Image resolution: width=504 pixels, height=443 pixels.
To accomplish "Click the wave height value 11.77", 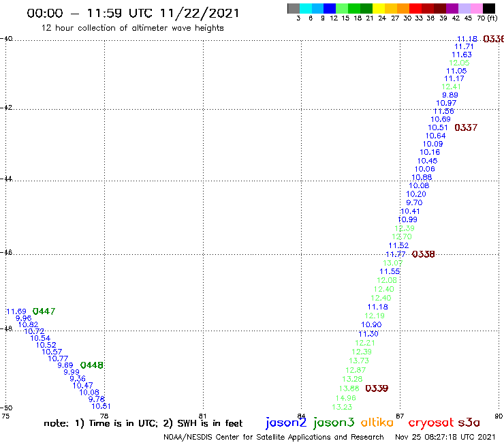I will point(395,254).
